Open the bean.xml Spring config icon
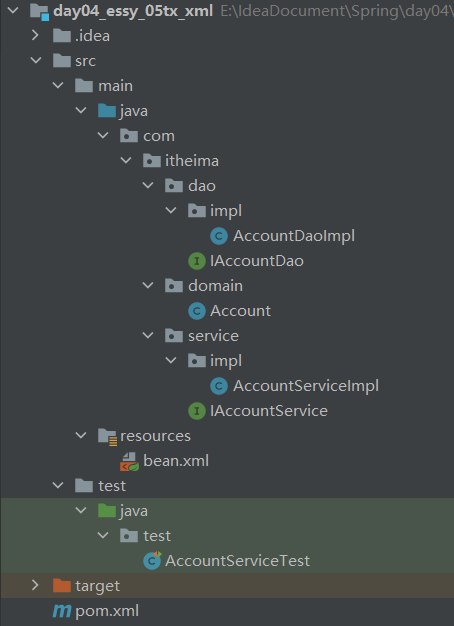Image resolution: width=454 pixels, height=626 pixels. [x=130, y=462]
